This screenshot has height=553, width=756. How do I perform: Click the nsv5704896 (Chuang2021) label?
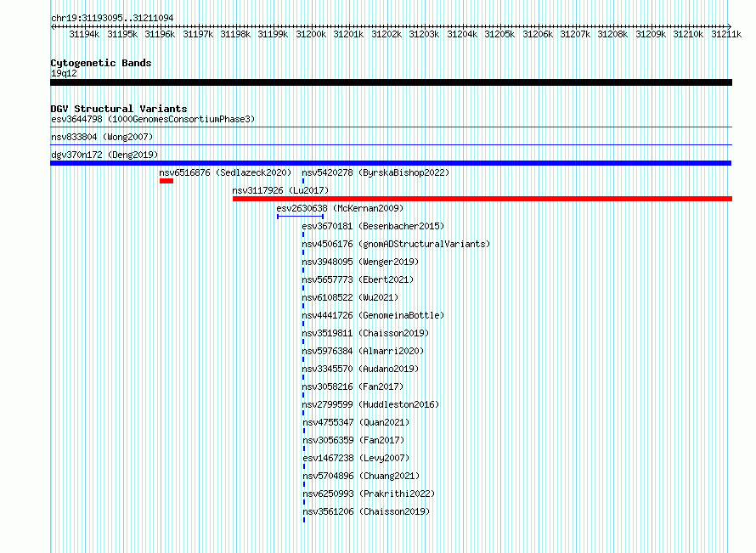pos(361,476)
